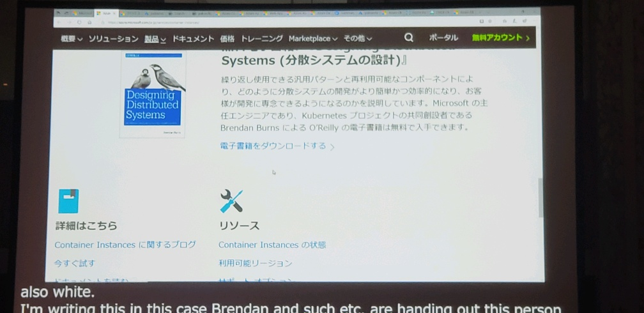The height and width of the screenshot is (313, 644).
Task: Expand the Marketplace dropdown menu
Action: pyautogui.click(x=313, y=38)
